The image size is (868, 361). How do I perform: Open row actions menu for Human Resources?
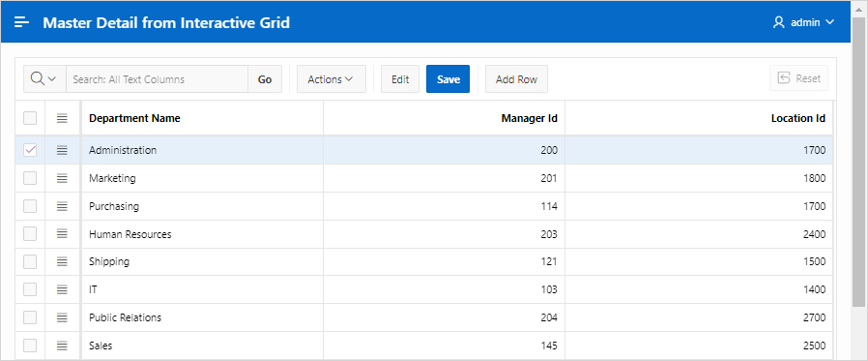pos(62,234)
